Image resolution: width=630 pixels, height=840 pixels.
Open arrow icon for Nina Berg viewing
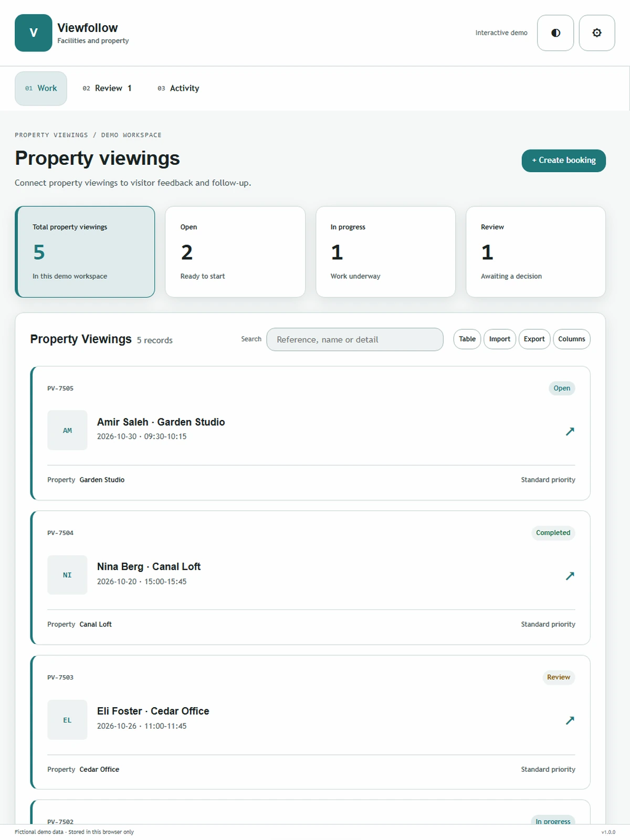570,575
